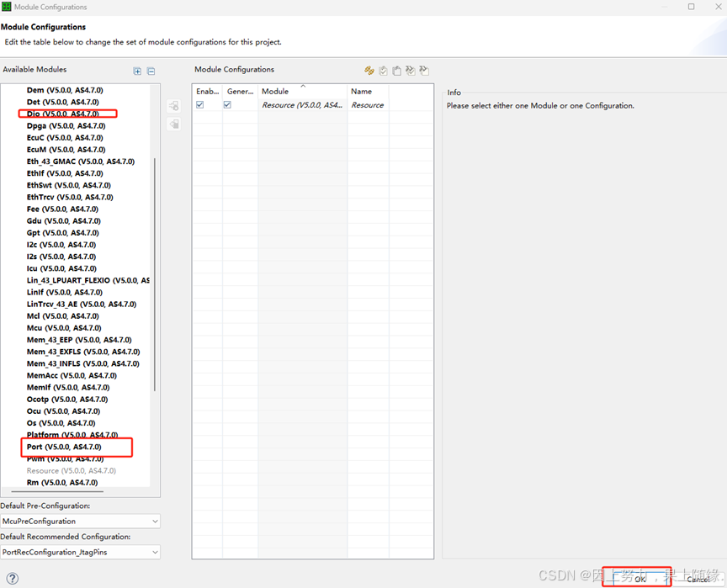Select the Resource name cell in the table
The width and height of the screenshot is (727, 588).
(x=369, y=105)
